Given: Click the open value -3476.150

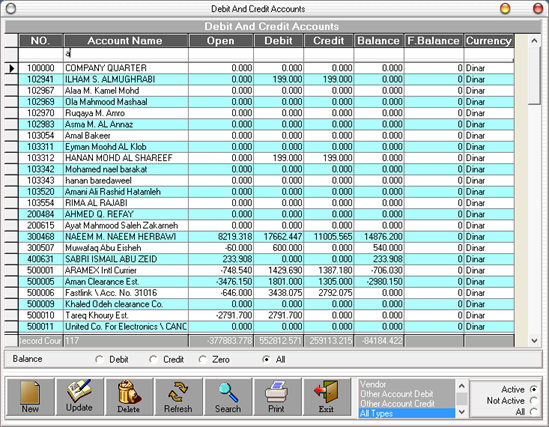Looking at the screenshot, I should point(234,282).
